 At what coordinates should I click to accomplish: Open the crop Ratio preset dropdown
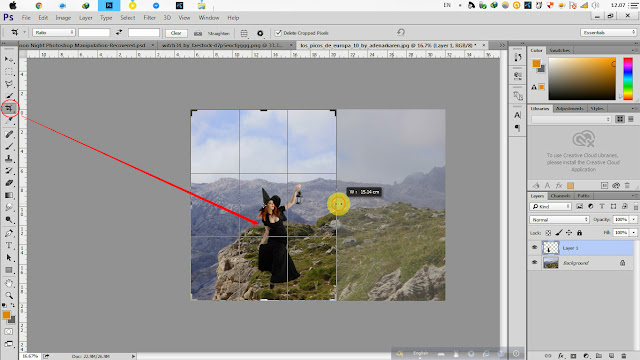[x=53, y=32]
